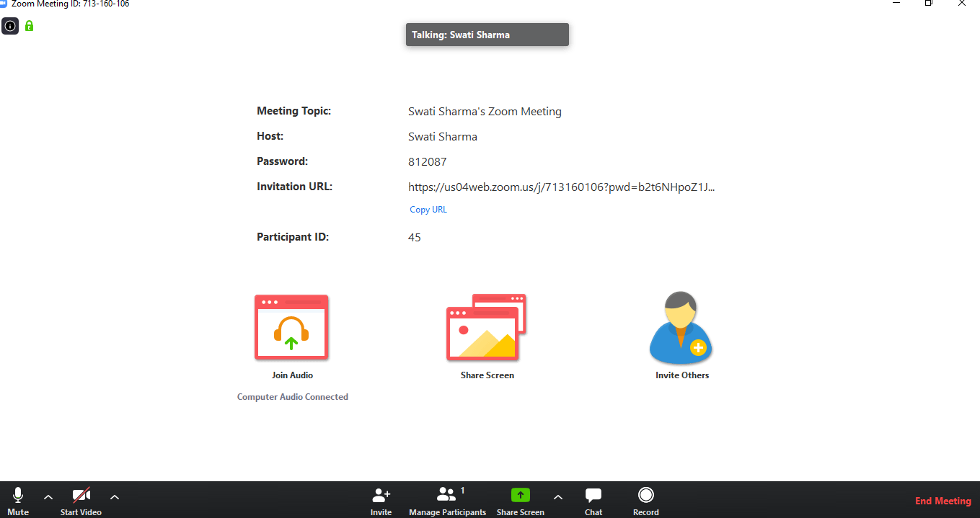This screenshot has width=980, height=518.
Task: Click the meeting topic text
Action: click(485, 112)
